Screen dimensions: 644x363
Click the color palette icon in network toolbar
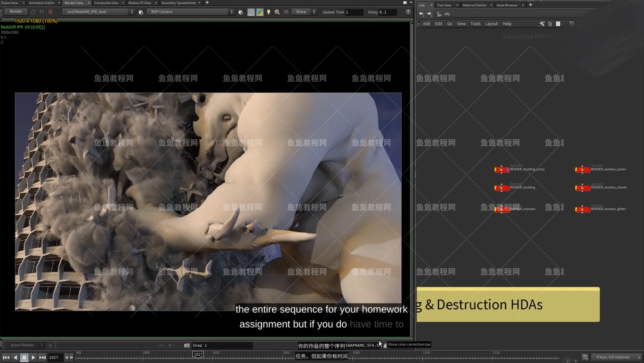(571, 24)
